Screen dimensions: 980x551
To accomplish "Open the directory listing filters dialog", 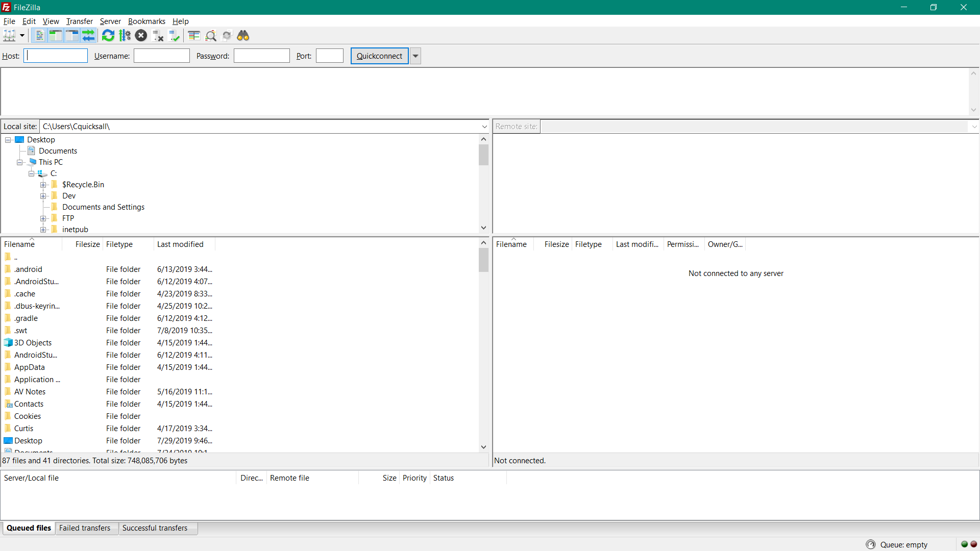I will tap(194, 36).
